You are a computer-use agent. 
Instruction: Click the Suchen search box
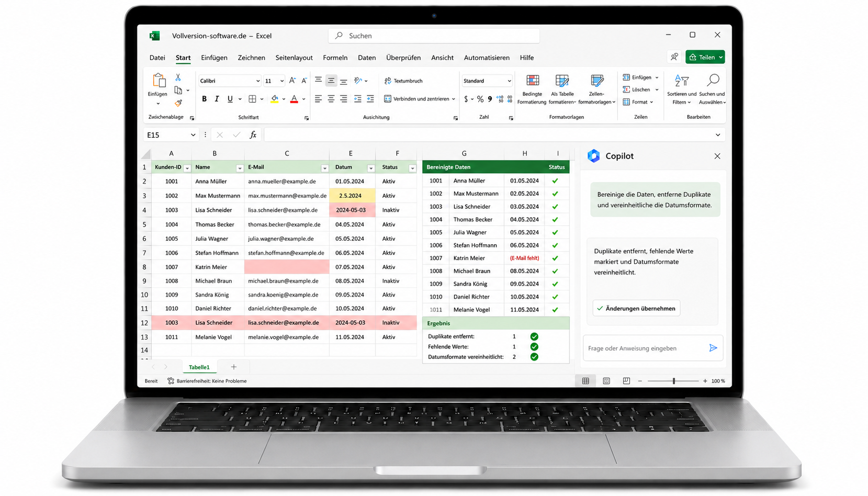(434, 36)
